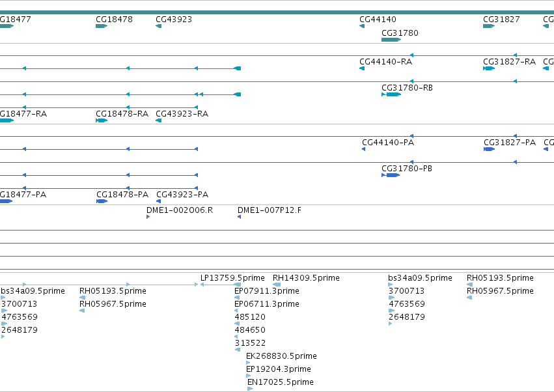Click the CG18478-PA protein label
The height and width of the screenshot is (392, 554).
(122, 195)
